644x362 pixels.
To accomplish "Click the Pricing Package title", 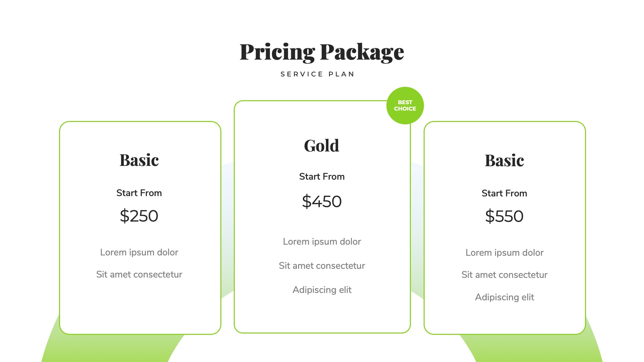I will coord(322,52).
